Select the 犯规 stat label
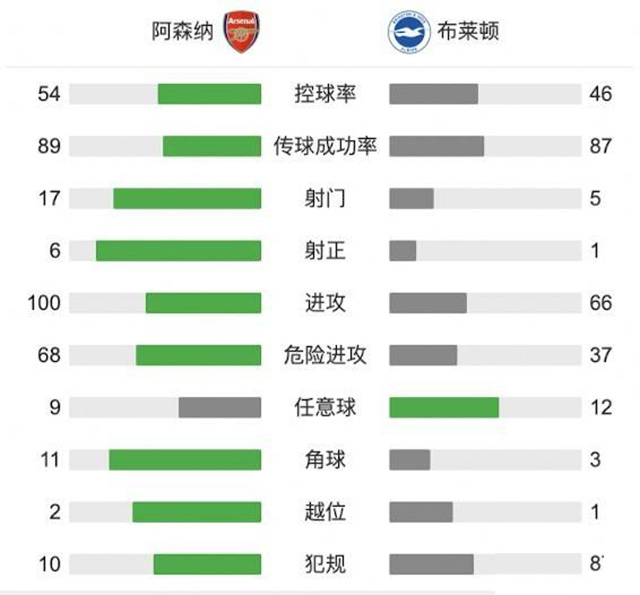Image resolution: width=640 pixels, height=595 pixels. (325, 564)
